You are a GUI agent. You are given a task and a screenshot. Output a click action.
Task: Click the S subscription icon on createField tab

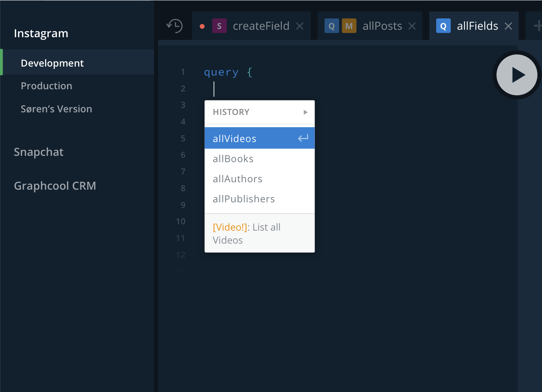pos(219,26)
